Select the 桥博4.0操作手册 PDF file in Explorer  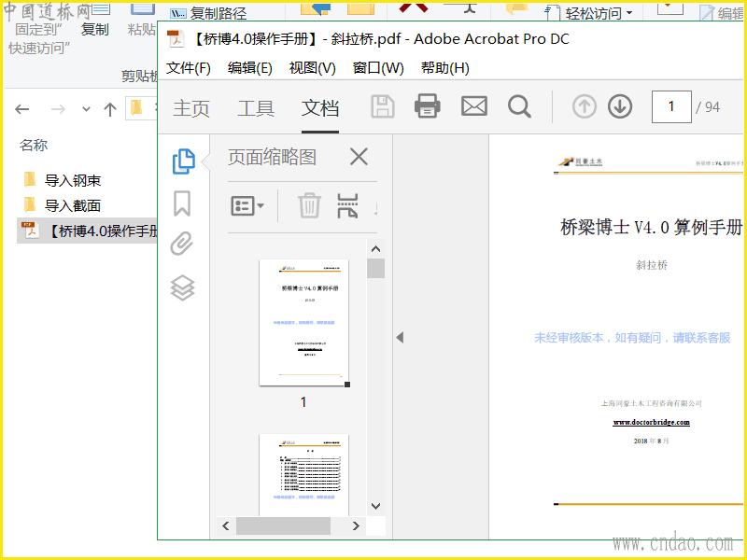tap(89, 231)
